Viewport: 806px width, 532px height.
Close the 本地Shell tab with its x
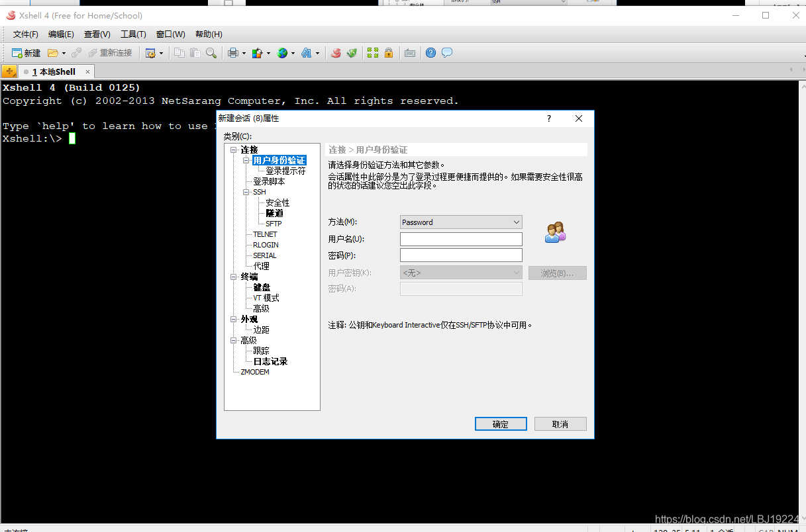(87, 71)
